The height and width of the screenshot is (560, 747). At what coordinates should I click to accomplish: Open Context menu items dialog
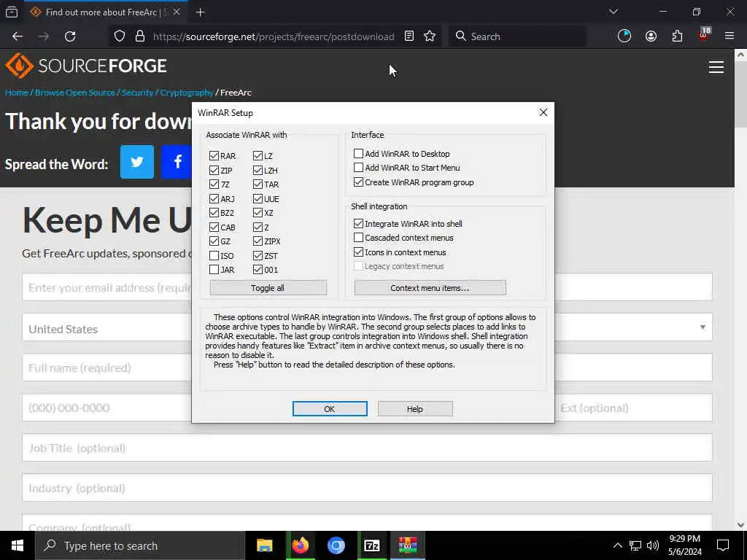(x=430, y=287)
